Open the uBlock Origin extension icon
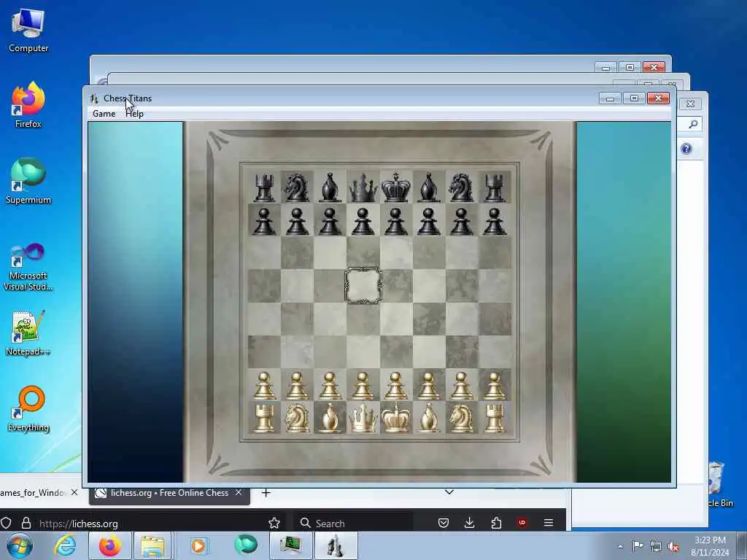 522,523
